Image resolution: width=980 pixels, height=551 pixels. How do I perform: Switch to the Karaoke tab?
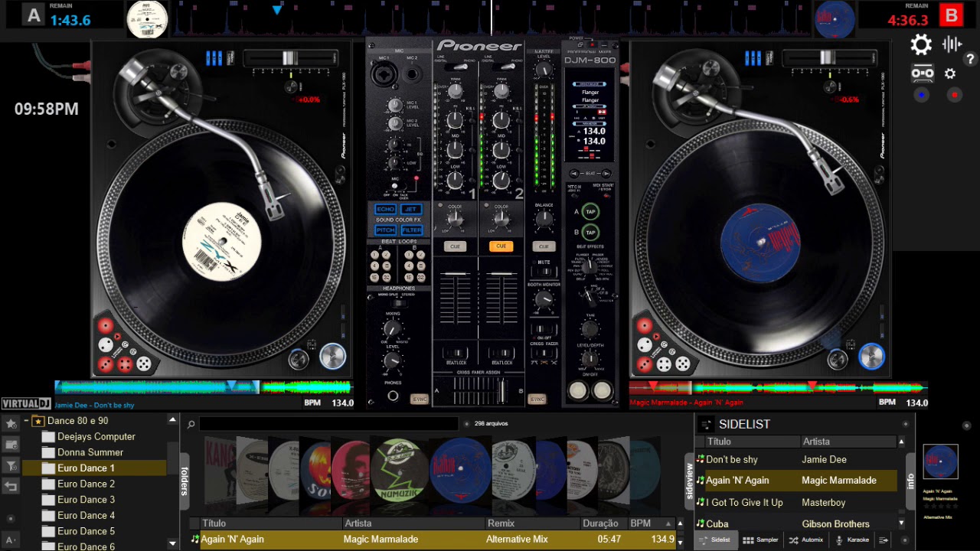852,540
